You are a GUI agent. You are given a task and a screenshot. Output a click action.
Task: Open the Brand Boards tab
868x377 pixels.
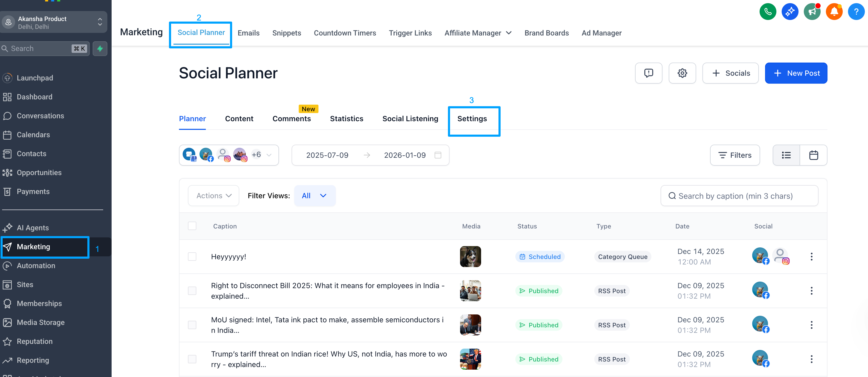click(546, 33)
